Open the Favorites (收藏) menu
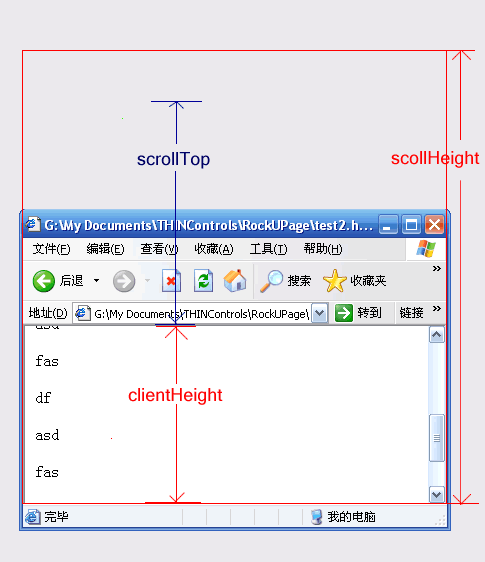485x562 pixels. click(x=214, y=249)
